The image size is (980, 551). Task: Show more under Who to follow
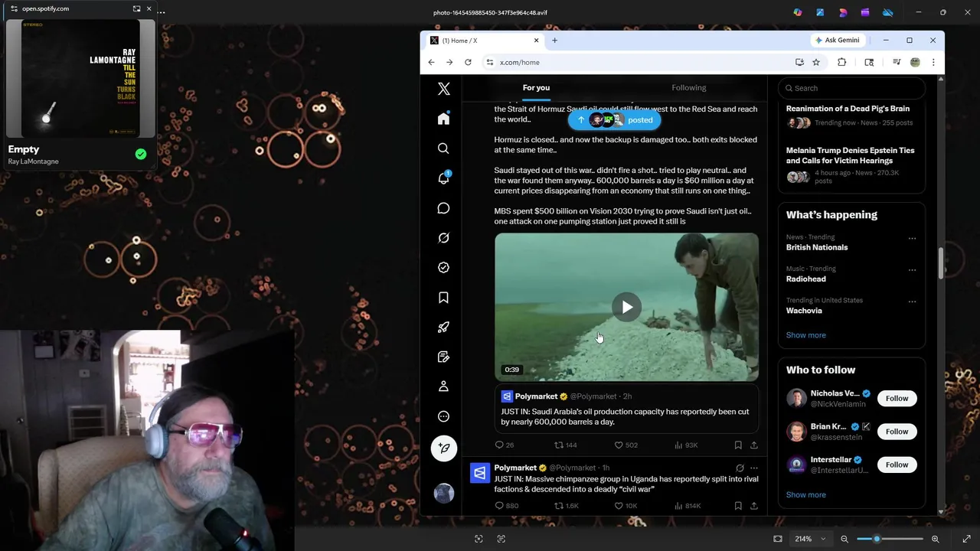click(x=805, y=495)
